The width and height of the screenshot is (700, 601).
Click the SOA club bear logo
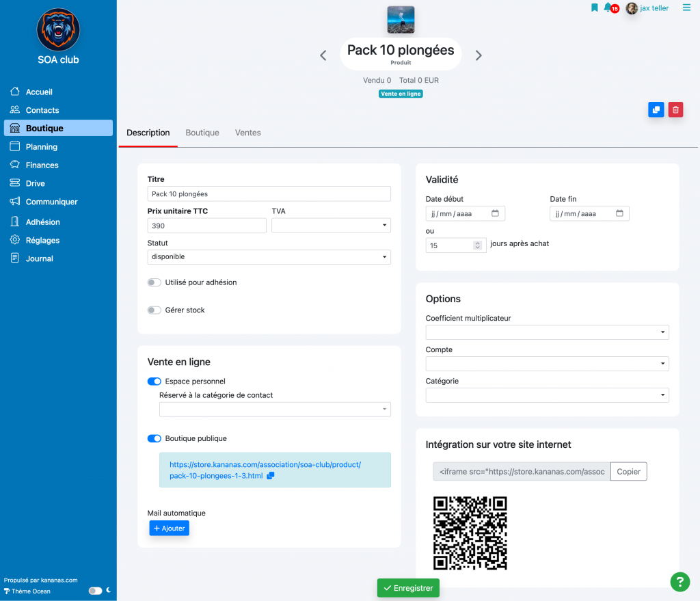(58, 29)
